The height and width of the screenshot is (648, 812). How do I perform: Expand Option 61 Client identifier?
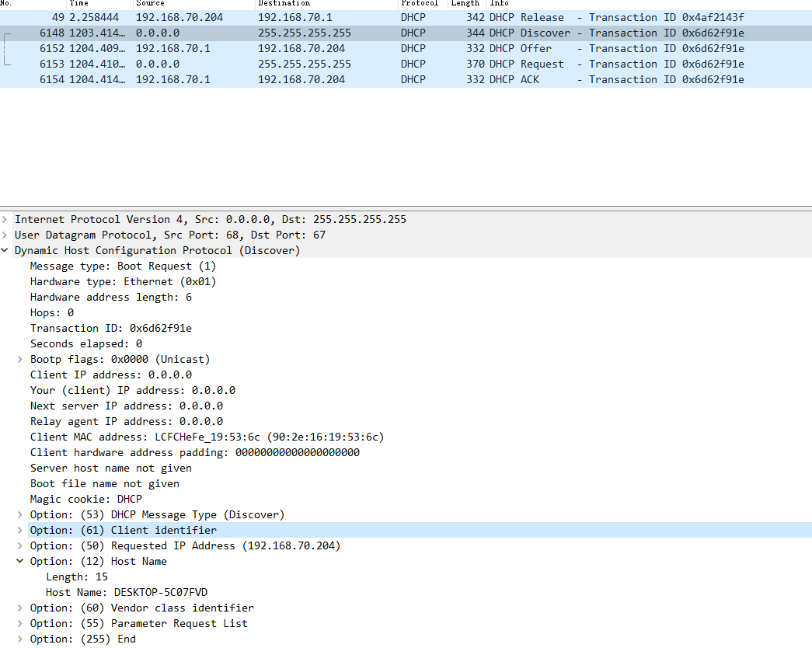pyautogui.click(x=20, y=531)
